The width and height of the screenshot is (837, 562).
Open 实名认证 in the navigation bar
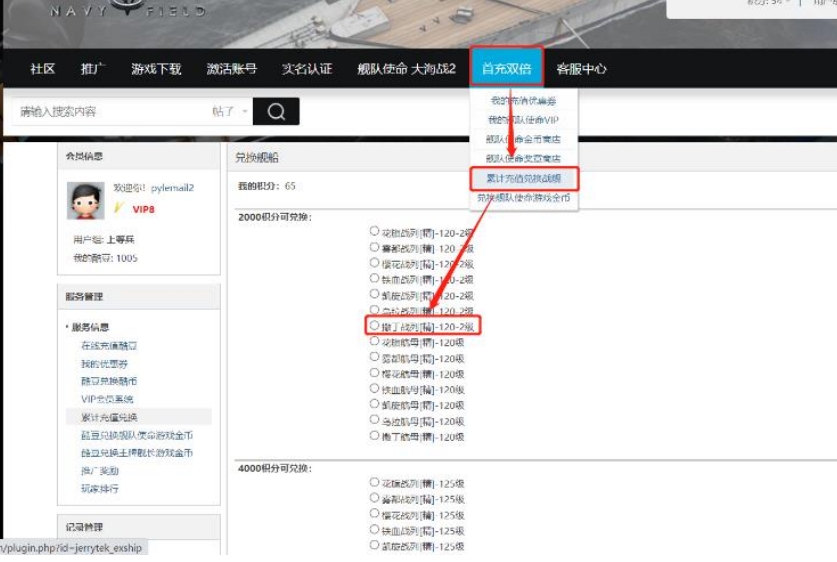coord(306,69)
